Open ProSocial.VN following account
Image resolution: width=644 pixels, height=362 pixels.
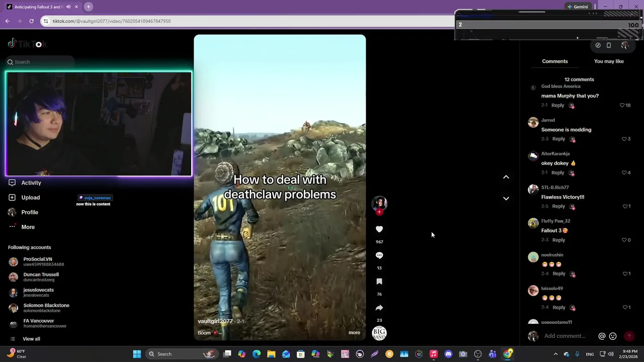(x=37, y=261)
